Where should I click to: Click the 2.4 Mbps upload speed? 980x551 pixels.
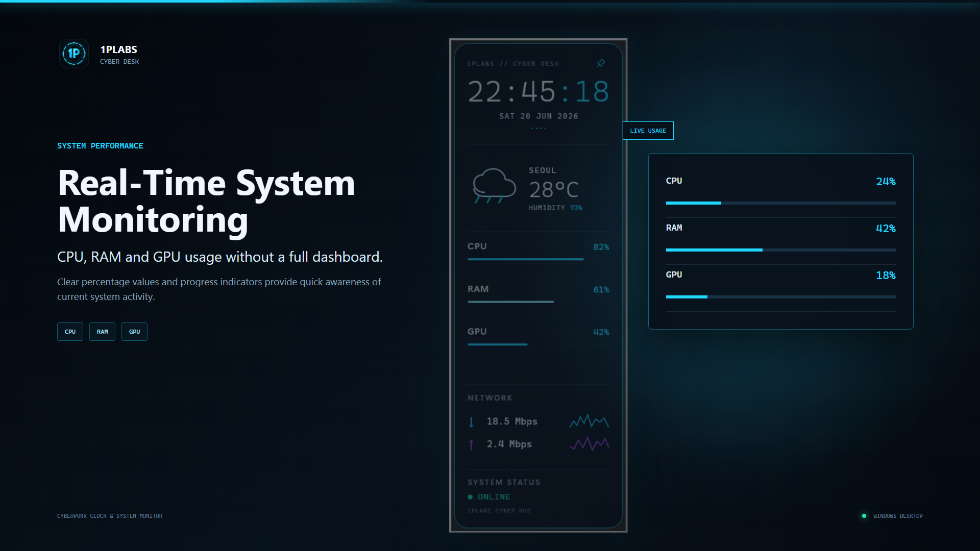coord(509,444)
